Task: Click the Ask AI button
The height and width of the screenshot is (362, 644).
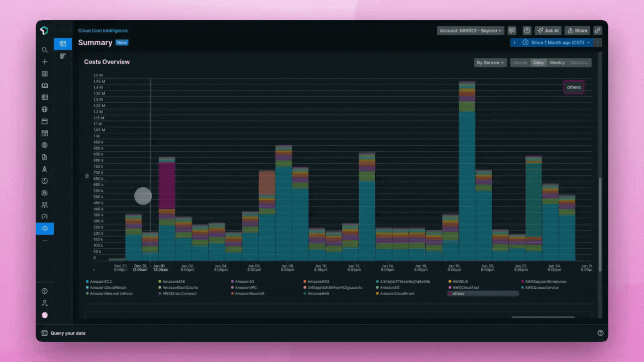Action: pos(548,31)
